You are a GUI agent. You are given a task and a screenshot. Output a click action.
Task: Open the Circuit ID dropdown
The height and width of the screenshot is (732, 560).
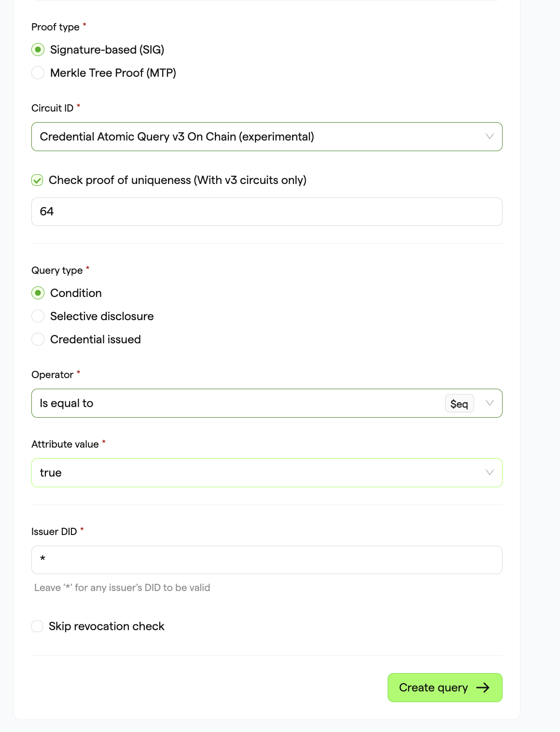tap(267, 137)
